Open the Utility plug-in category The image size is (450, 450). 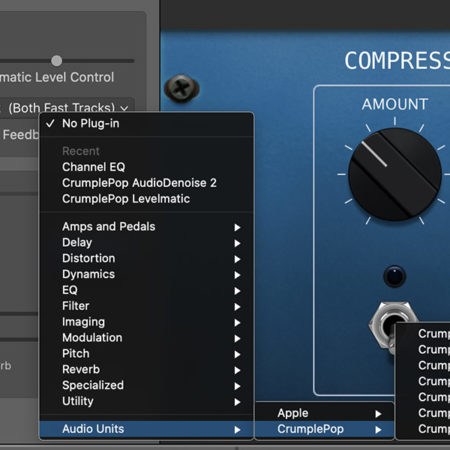click(146, 401)
